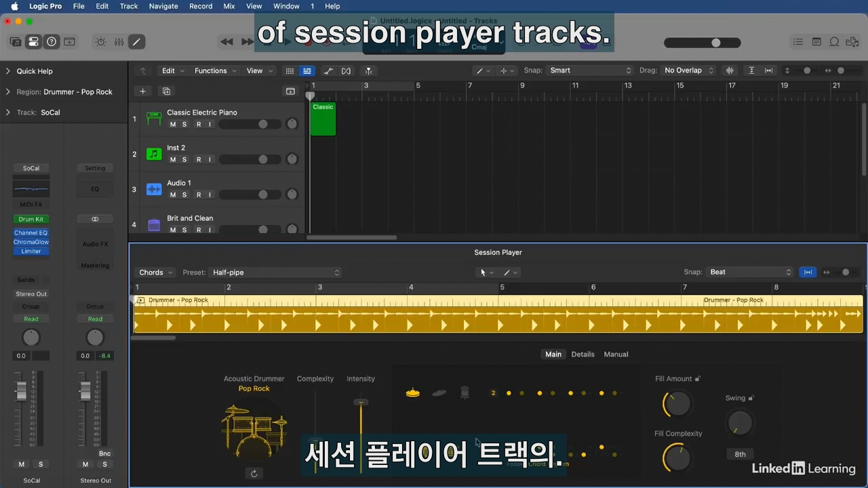Click the horizontal auto zoom icon
Viewport: 868px width, 488px height.
pos(769,70)
